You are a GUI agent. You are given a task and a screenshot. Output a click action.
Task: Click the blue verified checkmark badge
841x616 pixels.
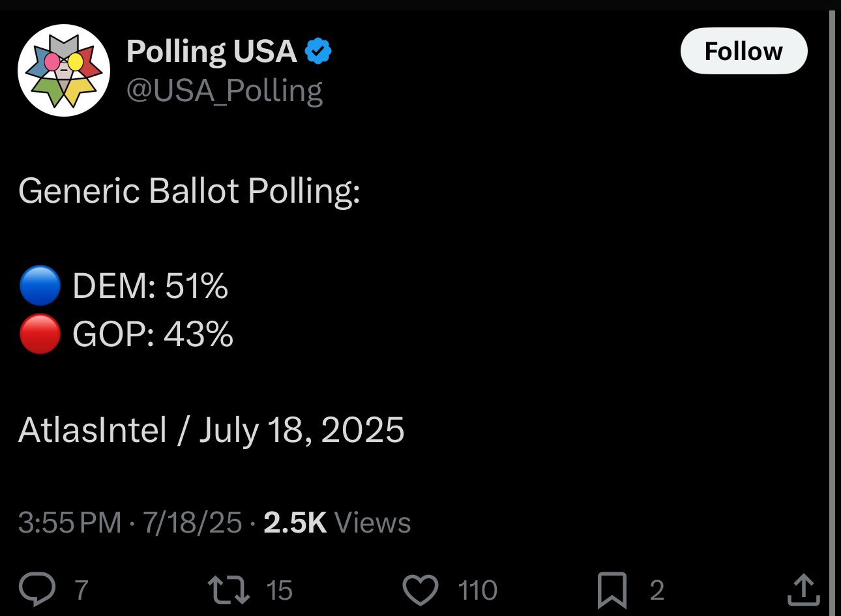(x=318, y=51)
